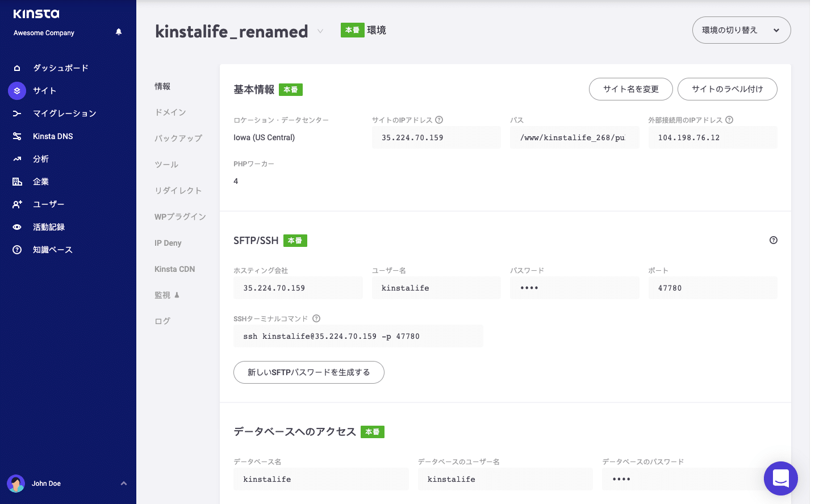Screen dimensions: 815x504
Task: Select the WPプラグイン tab
Action: tap(180, 217)
